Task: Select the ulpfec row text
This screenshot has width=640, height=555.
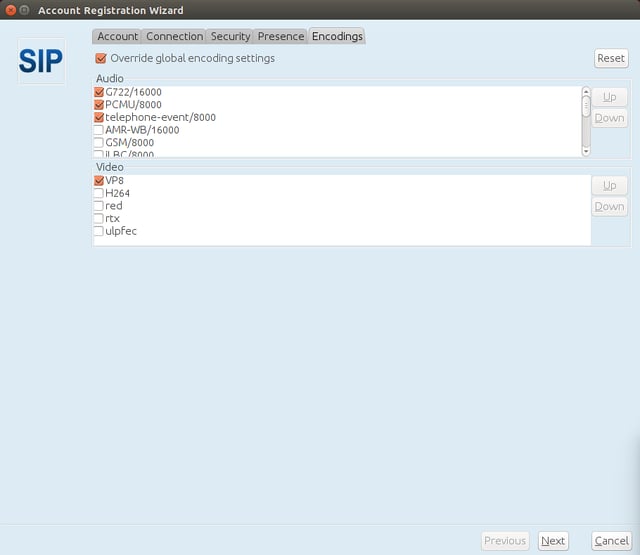Action: (121, 231)
